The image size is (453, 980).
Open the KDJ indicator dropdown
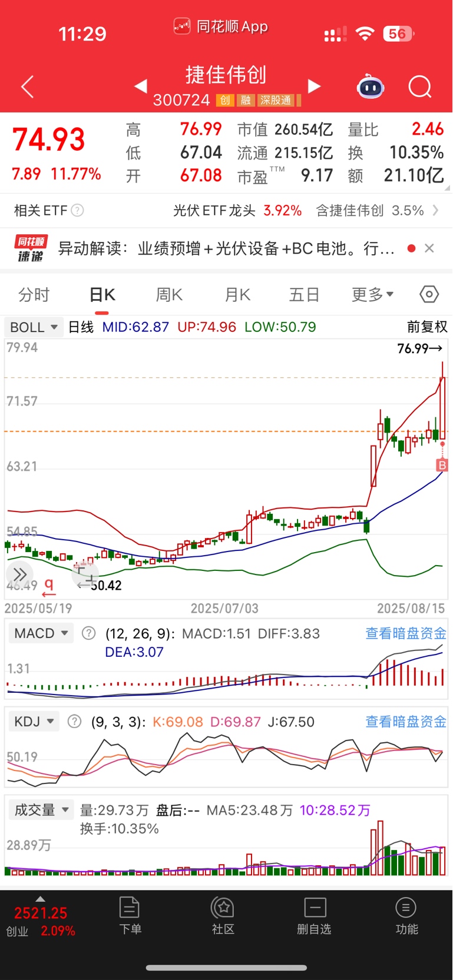[x=34, y=722]
